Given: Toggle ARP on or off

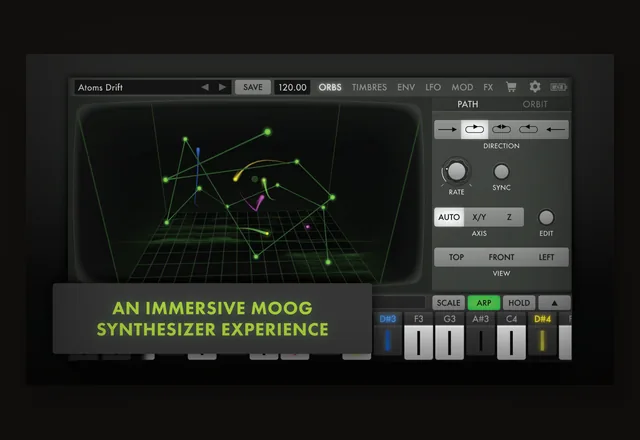Looking at the screenshot, I should click(x=484, y=303).
